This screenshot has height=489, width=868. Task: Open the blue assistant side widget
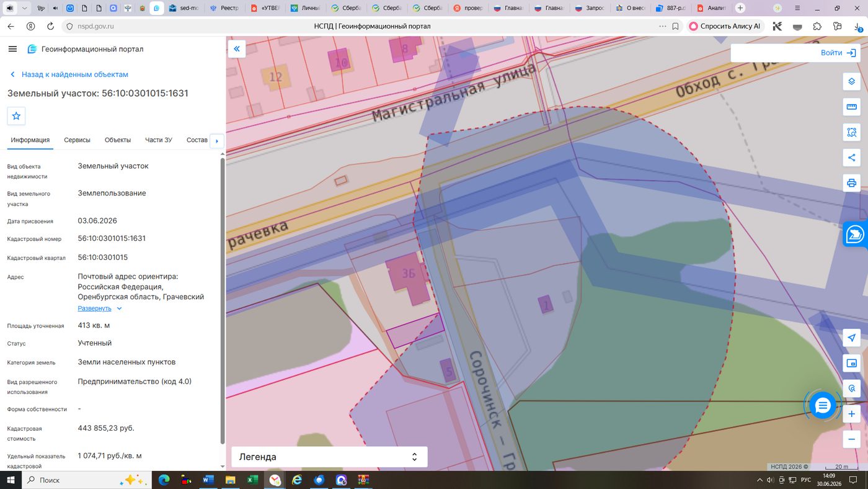point(856,235)
